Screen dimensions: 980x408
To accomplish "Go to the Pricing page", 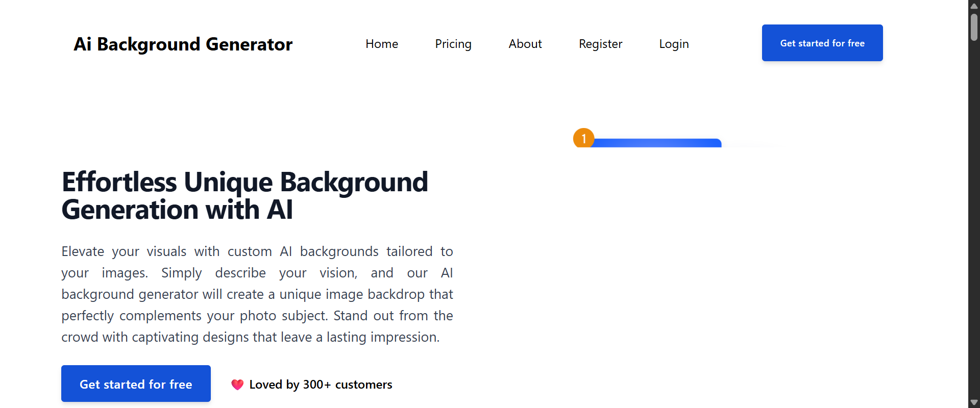I will [x=453, y=44].
